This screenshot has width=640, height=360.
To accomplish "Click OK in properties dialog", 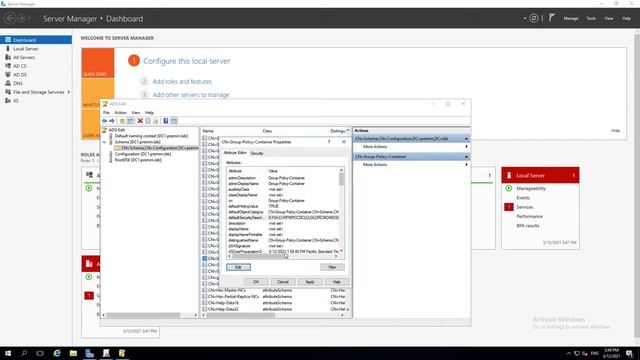I will point(256,282).
